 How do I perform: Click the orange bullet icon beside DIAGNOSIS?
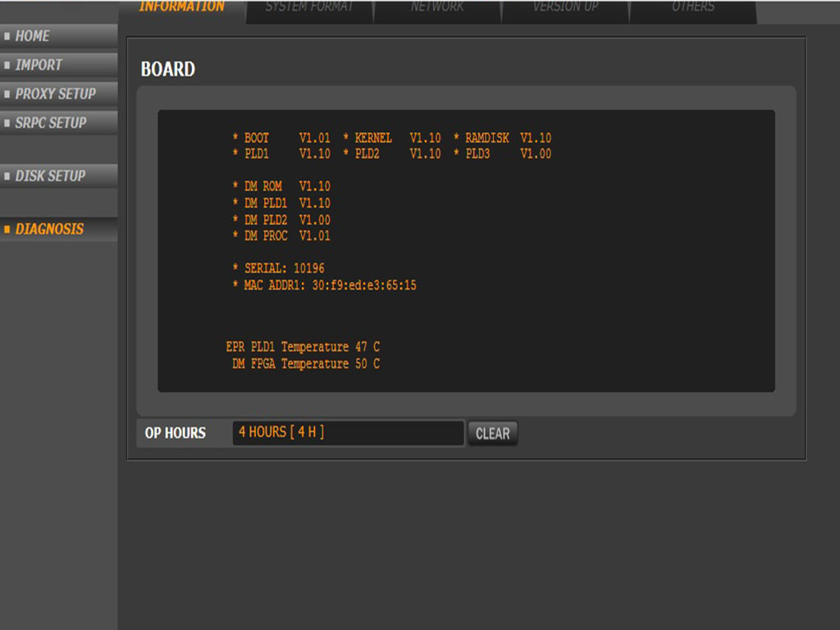(7, 230)
